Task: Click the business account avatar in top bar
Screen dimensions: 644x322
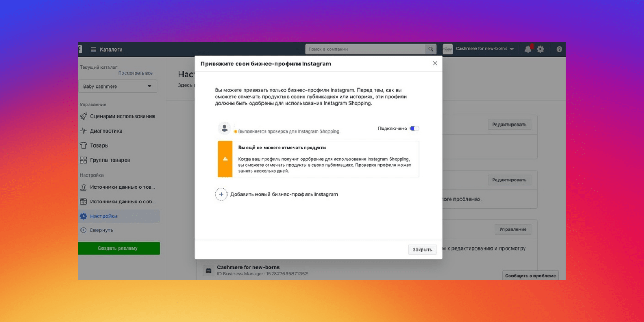Action: [x=448, y=49]
